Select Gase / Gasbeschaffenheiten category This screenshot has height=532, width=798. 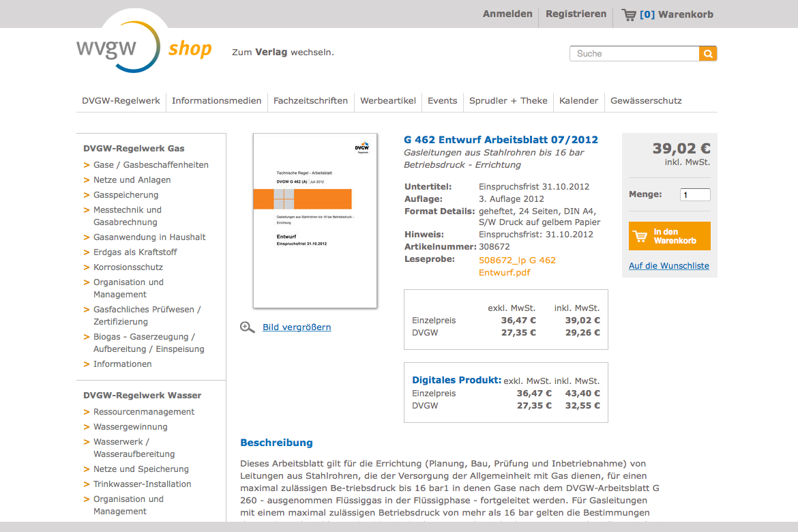(x=151, y=165)
